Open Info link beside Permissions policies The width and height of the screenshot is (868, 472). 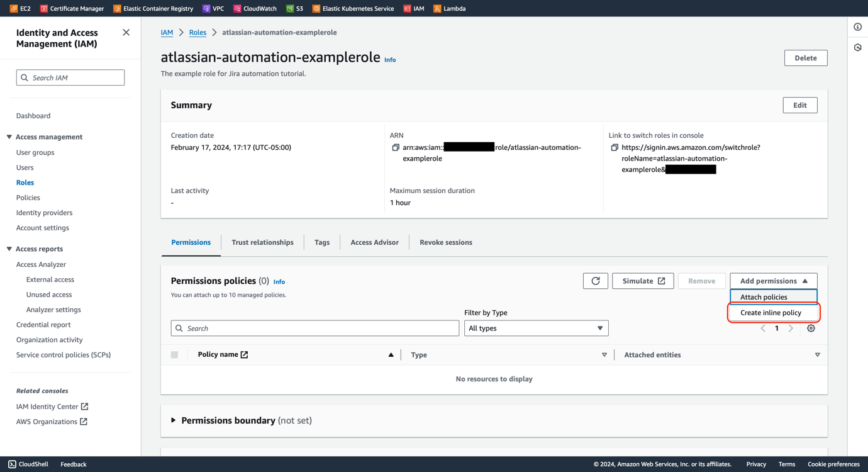(279, 282)
